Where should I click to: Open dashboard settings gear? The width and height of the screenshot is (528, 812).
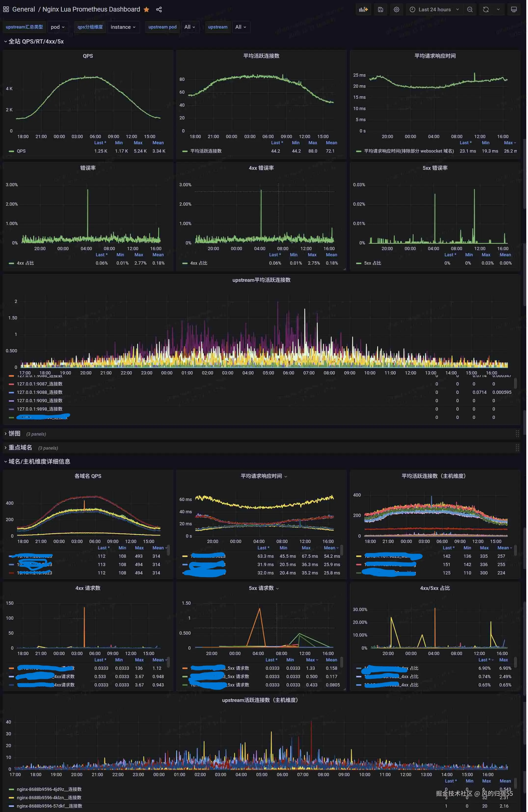tap(396, 10)
